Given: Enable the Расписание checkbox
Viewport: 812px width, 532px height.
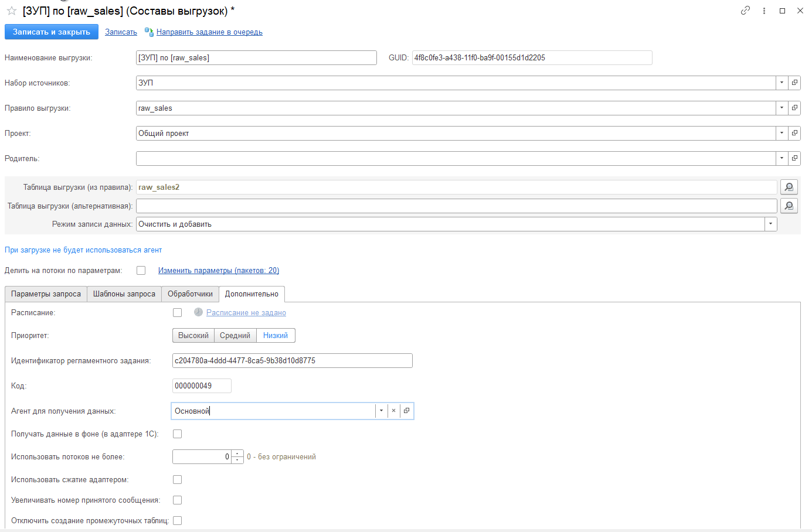Looking at the screenshot, I should point(177,313).
